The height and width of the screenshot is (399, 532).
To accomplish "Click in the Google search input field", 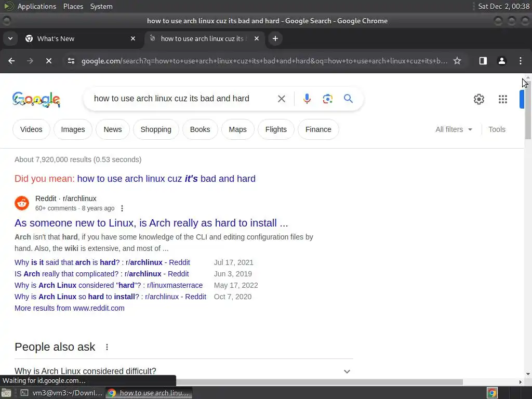I will point(171,99).
